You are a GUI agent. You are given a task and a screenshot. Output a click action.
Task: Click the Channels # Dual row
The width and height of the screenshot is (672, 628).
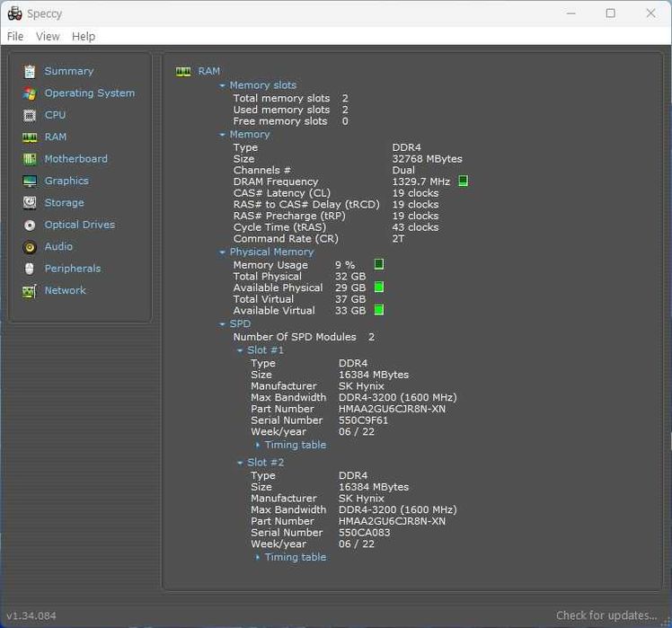(324, 170)
